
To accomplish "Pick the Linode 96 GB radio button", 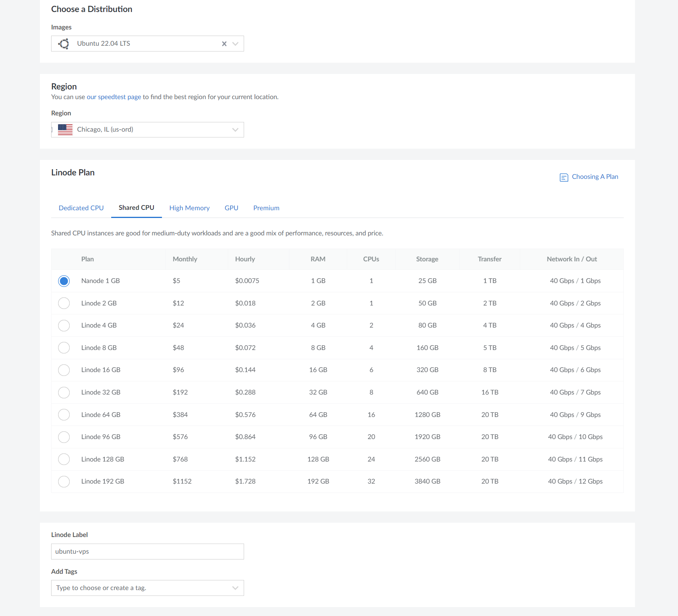I will [x=64, y=437].
